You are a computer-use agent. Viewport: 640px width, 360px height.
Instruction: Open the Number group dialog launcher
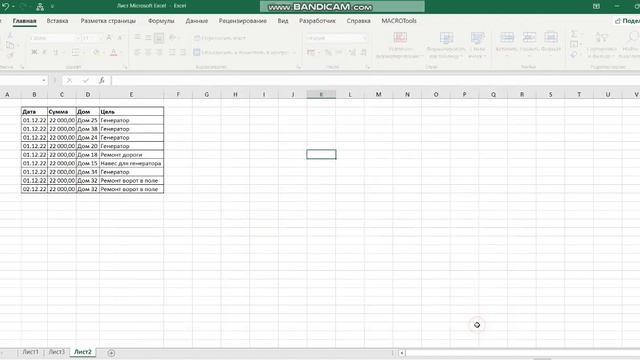point(367,67)
